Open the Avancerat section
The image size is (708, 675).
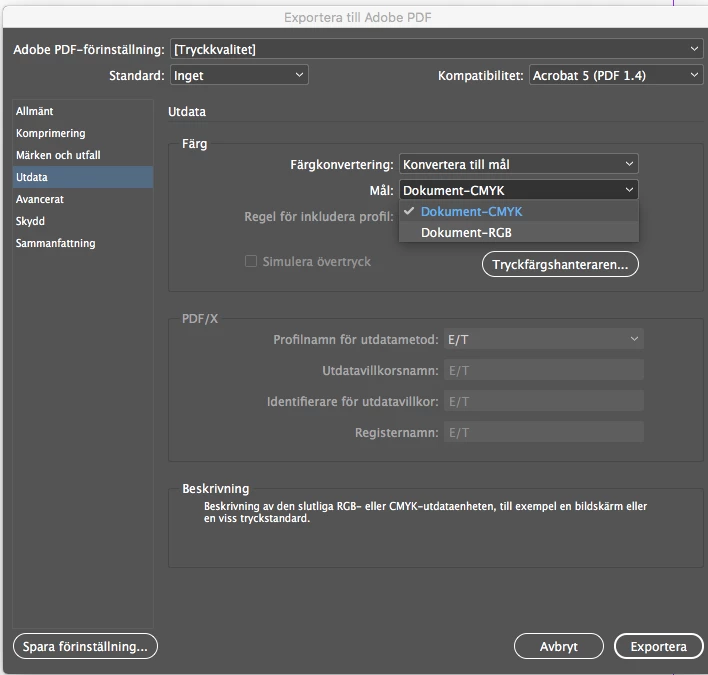[x=83, y=199]
